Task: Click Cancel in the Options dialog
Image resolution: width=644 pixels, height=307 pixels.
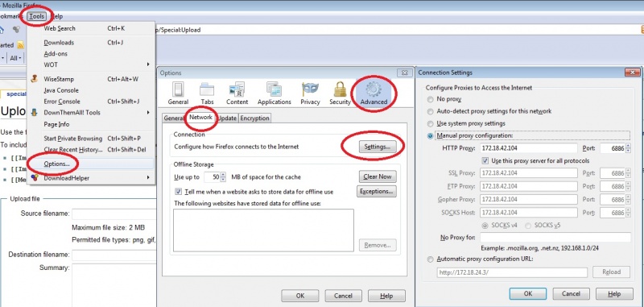Action: pos(344,296)
